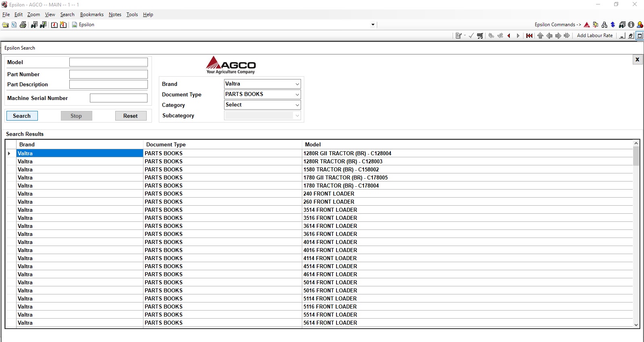Click the Model column header
Image resolution: width=644 pixels, height=342 pixels.
point(467,144)
